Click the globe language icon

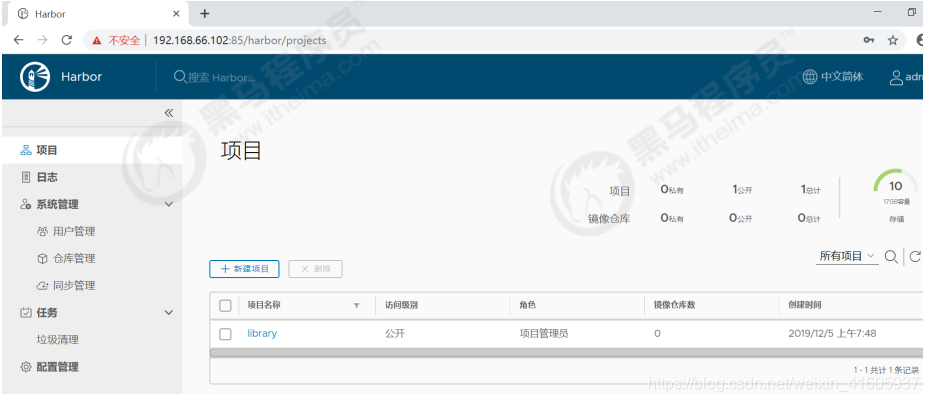809,77
